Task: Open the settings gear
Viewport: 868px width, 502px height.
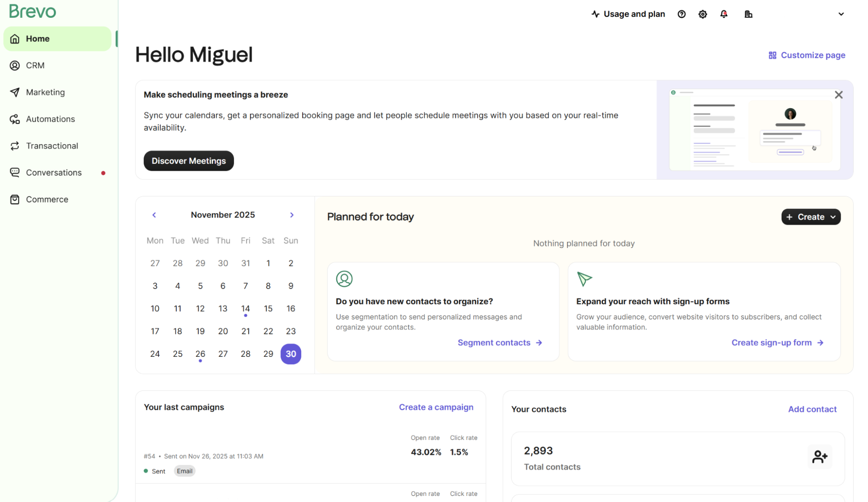Action: [x=703, y=14]
